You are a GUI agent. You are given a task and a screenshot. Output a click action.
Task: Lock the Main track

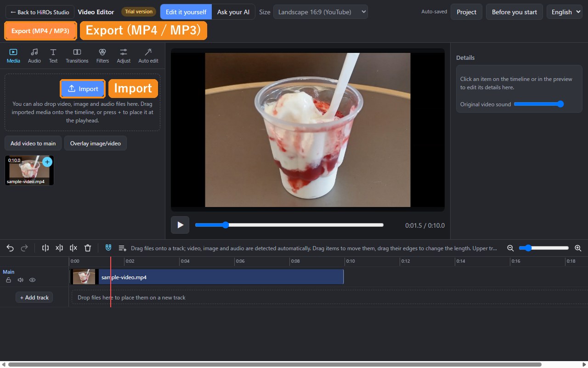[8, 280]
